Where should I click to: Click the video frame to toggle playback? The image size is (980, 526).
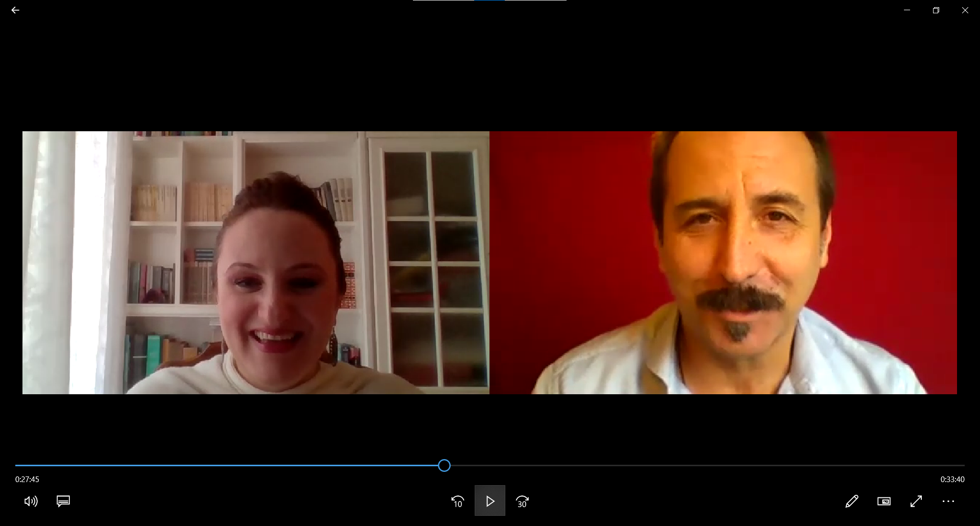pyautogui.click(x=489, y=262)
